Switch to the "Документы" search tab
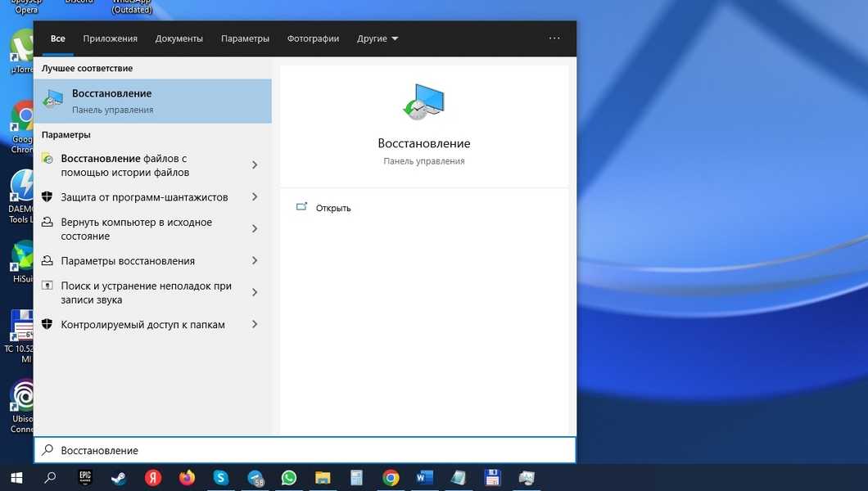 179,38
